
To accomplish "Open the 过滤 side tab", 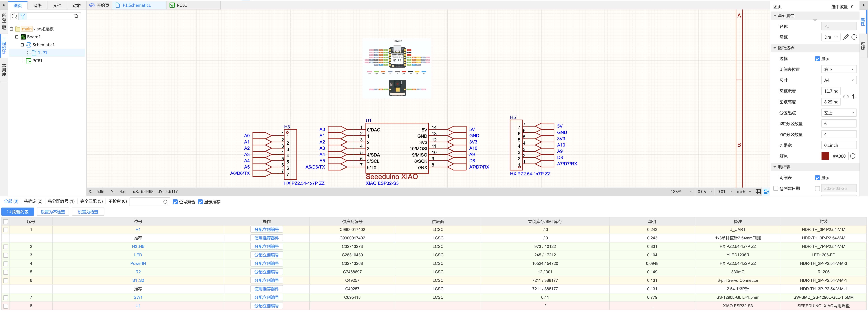I will [x=863, y=46].
